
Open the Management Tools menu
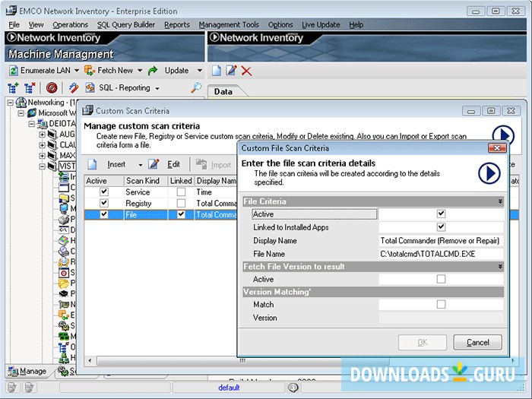pyautogui.click(x=229, y=25)
